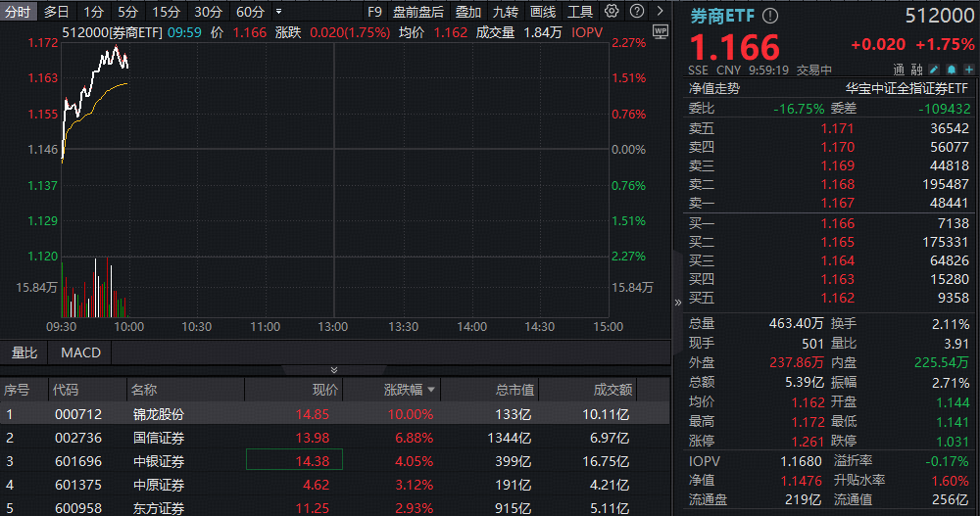Image resolution: width=980 pixels, height=516 pixels.
Task: Toggle the 九转 indicator
Action: (x=506, y=12)
